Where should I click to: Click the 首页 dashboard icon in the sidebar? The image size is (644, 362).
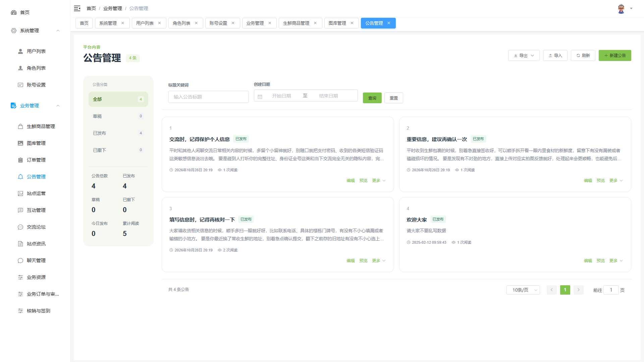pyautogui.click(x=14, y=12)
